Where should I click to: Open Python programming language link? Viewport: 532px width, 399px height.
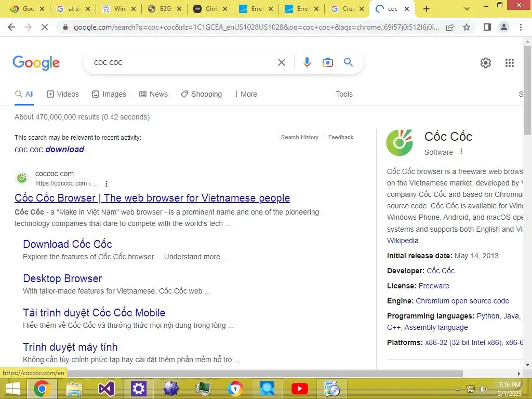(x=488, y=316)
